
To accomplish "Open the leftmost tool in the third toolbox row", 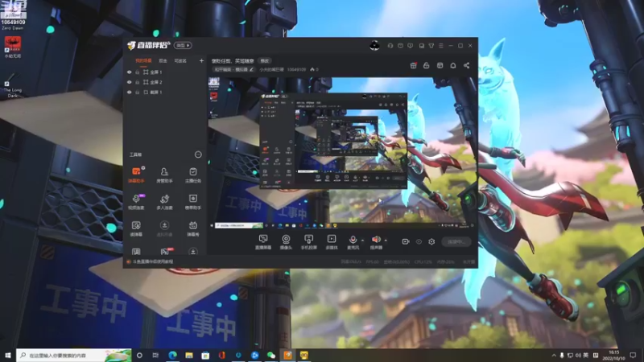I will (x=136, y=228).
